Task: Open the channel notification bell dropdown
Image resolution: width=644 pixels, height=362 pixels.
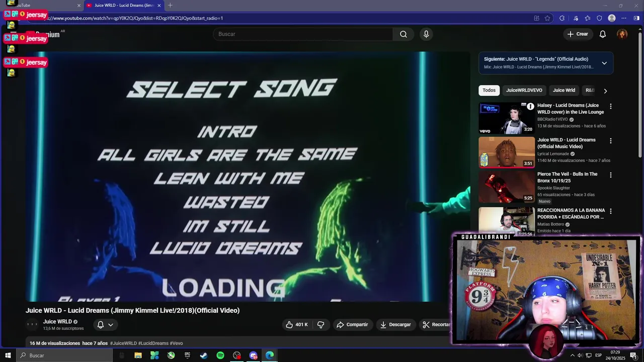Action: click(x=105, y=325)
